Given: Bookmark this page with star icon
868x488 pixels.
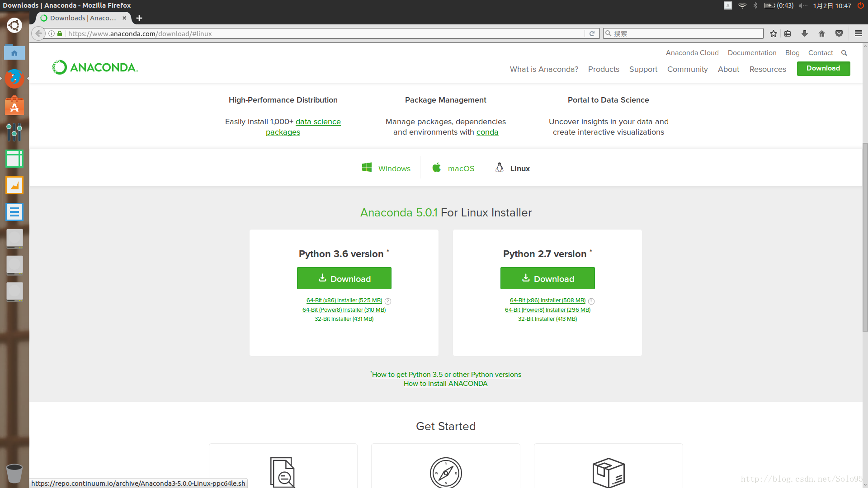Looking at the screenshot, I should point(774,33).
